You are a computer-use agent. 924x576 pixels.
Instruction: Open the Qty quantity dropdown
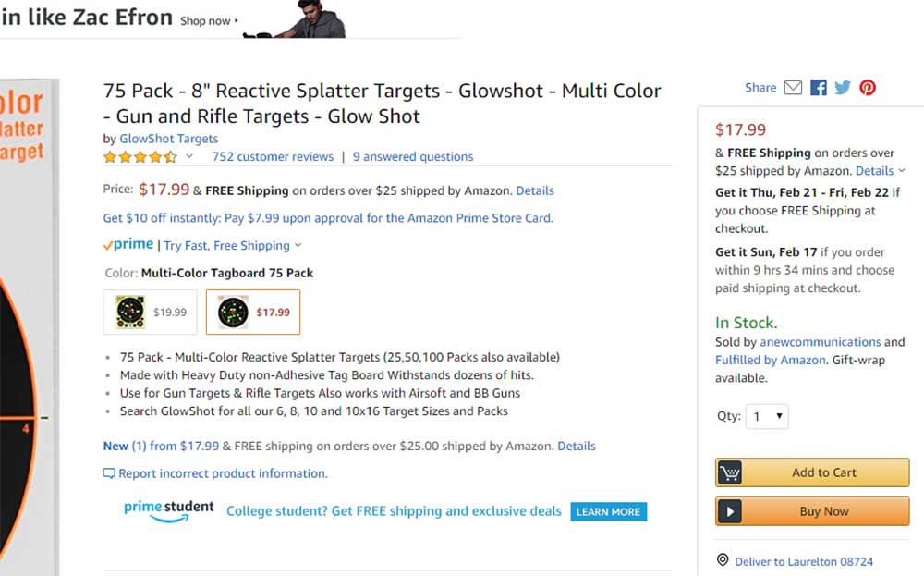768,416
